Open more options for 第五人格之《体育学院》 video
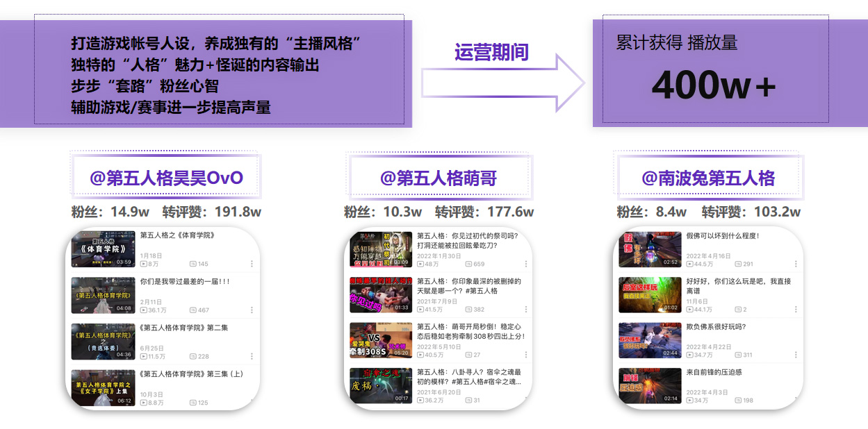Screen dimensions: 868x429 252,264
